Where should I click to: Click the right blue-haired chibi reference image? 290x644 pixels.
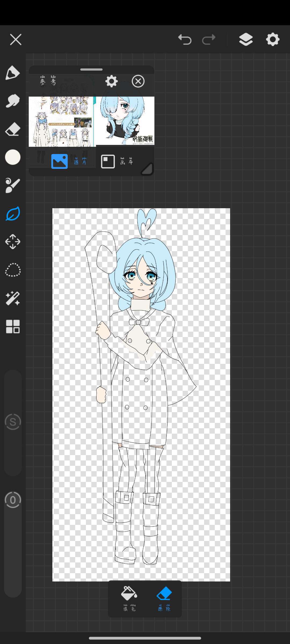coord(125,121)
